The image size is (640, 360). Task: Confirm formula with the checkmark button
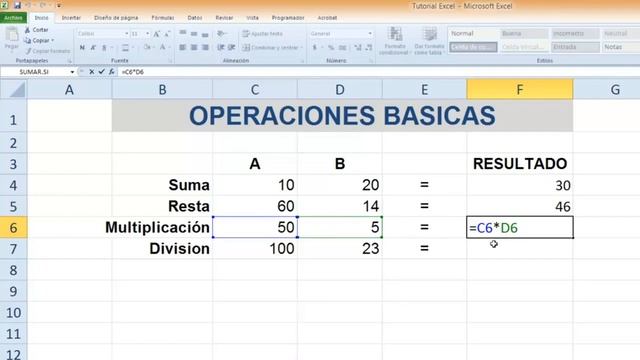pos(102,72)
